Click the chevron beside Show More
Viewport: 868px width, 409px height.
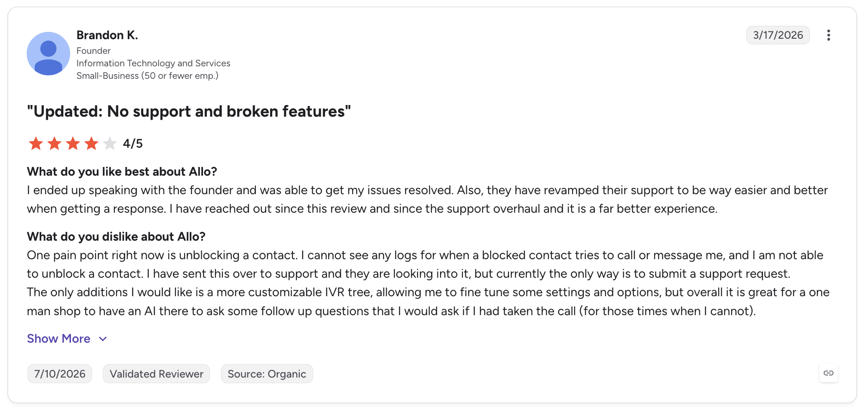103,339
